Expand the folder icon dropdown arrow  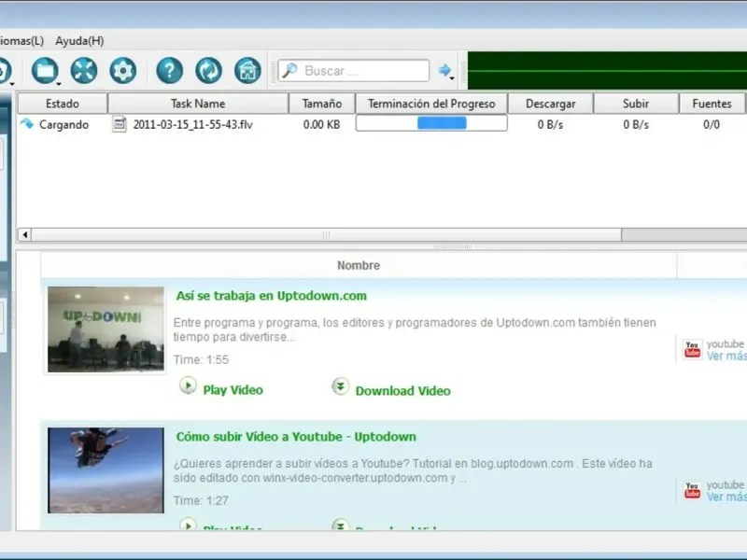[59, 84]
